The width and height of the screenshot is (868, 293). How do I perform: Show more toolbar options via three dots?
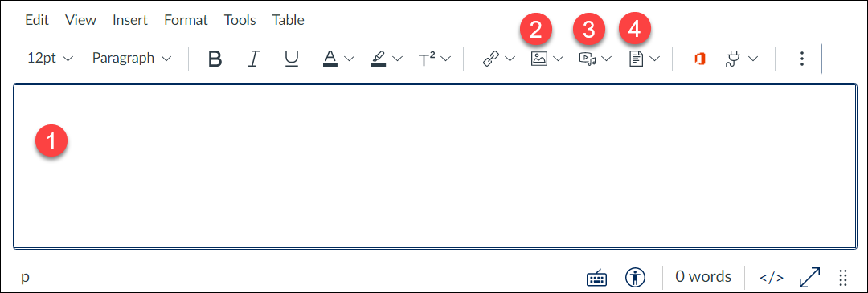click(801, 59)
